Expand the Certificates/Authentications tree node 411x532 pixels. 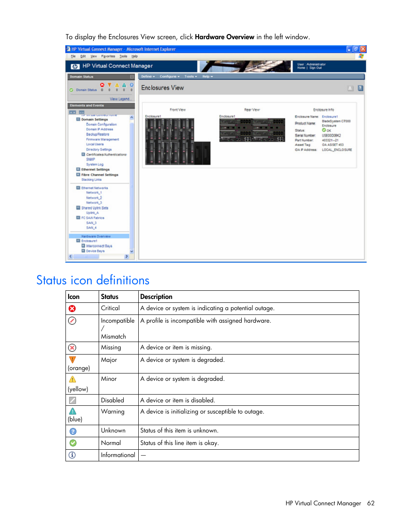pyautogui.click(x=83, y=154)
